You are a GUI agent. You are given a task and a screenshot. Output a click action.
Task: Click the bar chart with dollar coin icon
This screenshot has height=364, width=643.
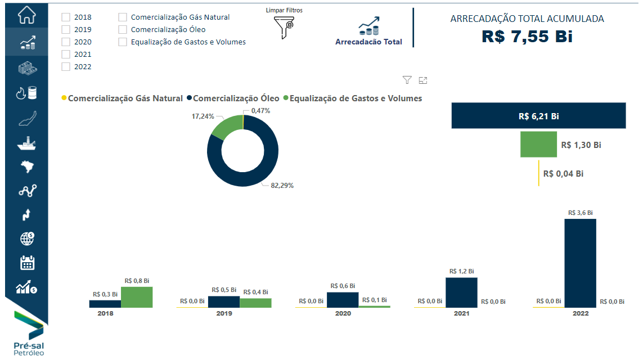[26, 288]
